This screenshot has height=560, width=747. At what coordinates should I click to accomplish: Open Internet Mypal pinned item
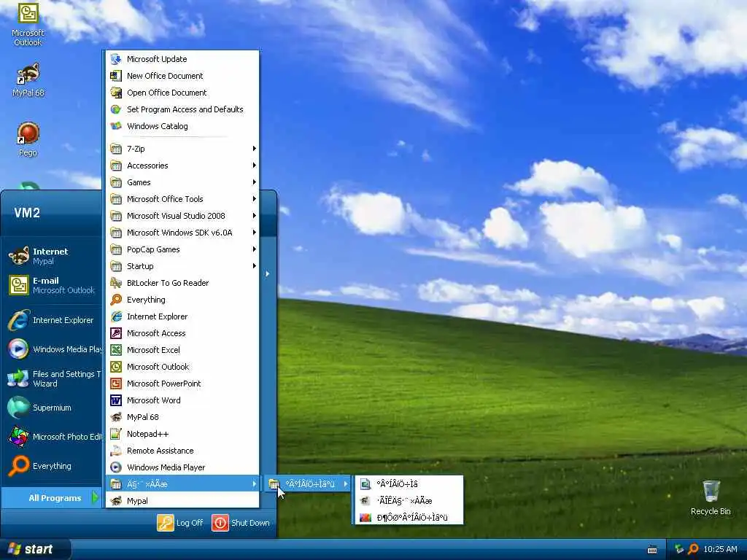click(x=53, y=256)
